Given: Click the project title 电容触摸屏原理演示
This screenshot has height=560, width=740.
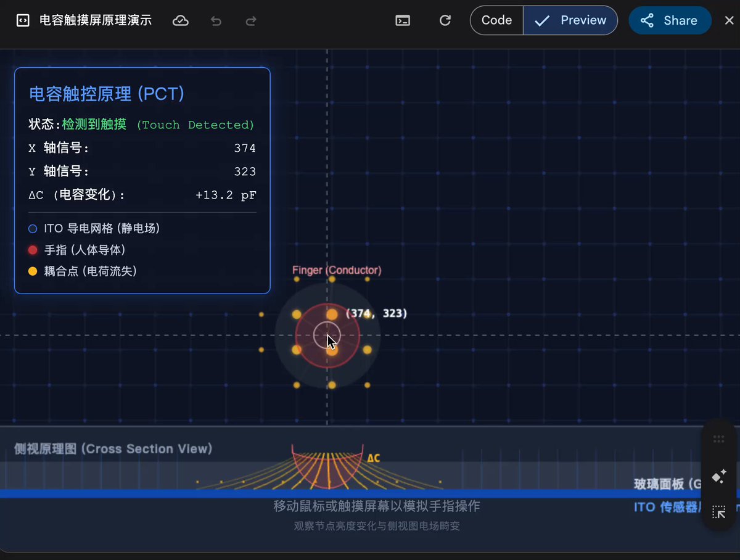Looking at the screenshot, I should pyautogui.click(x=96, y=20).
